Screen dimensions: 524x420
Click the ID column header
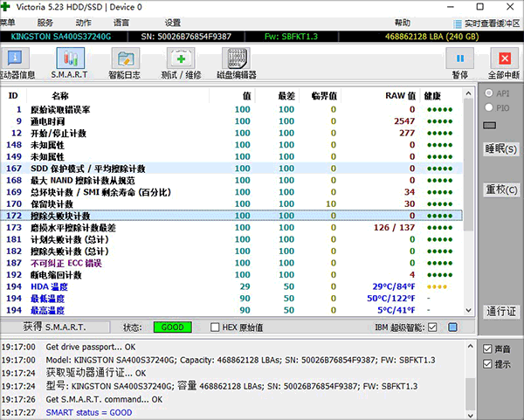coord(13,96)
